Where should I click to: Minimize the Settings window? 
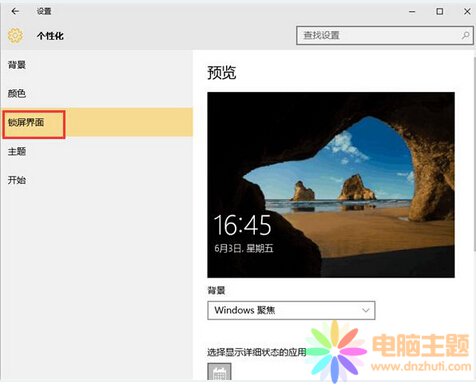point(412,12)
